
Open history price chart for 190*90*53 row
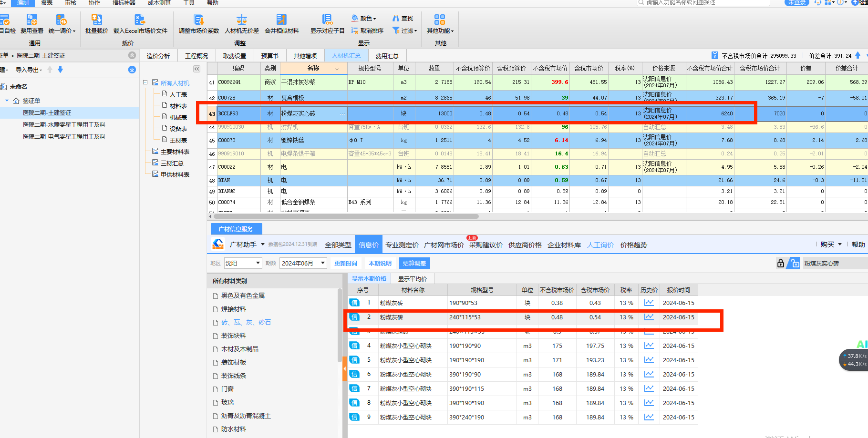point(649,303)
